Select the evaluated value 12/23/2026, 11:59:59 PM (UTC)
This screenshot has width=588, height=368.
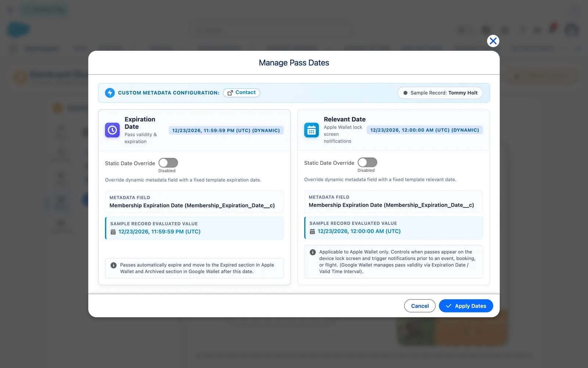pos(159,231)
